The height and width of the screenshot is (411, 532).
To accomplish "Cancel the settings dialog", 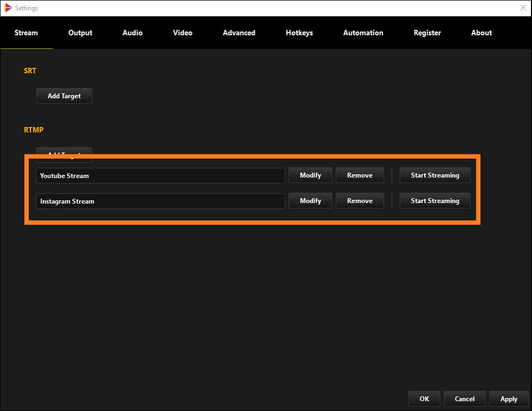I will 464,399.
